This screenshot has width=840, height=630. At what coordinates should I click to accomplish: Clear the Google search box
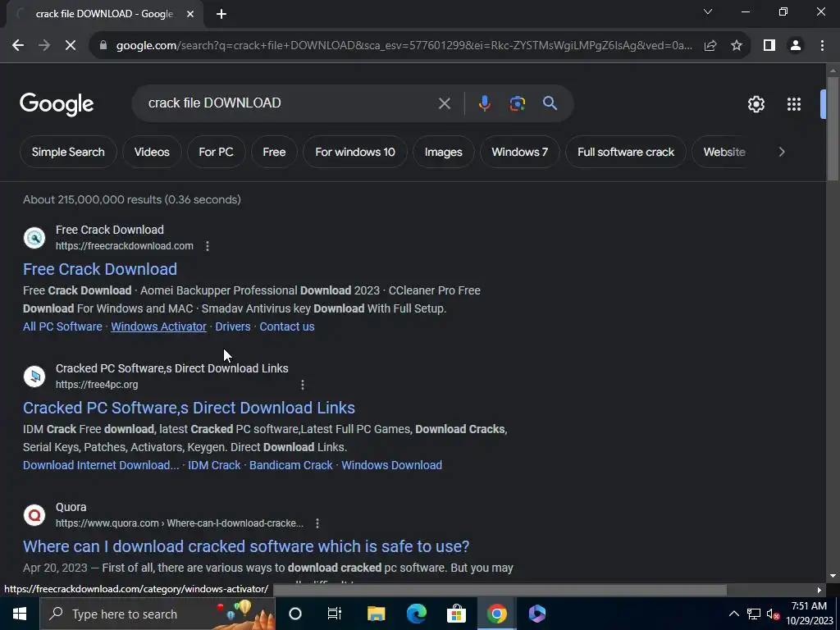[444, 103]
